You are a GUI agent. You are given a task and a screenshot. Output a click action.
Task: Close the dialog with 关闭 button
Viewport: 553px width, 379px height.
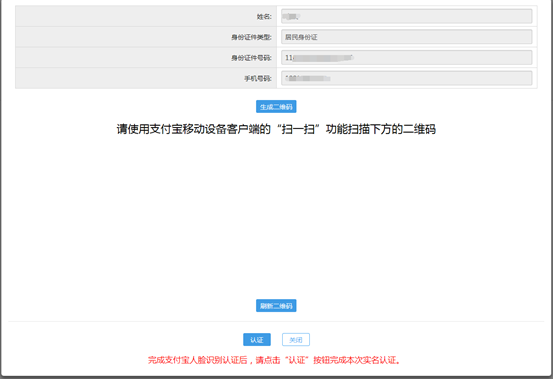coord(296,340)
